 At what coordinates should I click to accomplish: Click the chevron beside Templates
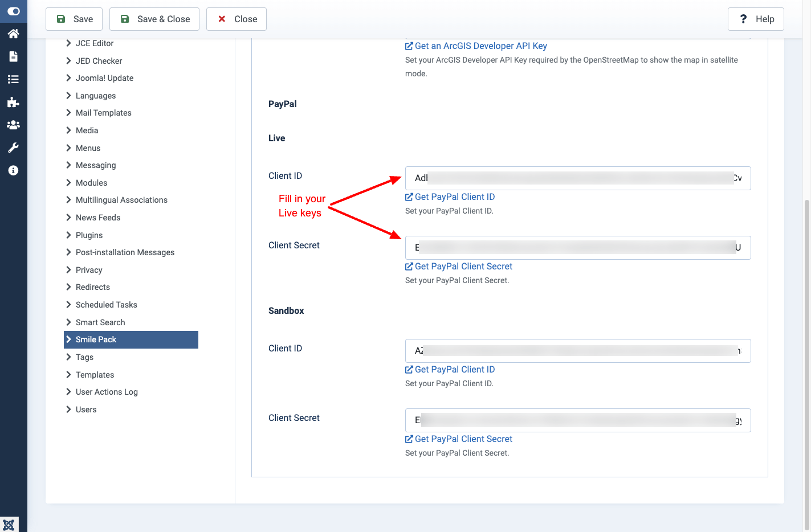[68, 375]
